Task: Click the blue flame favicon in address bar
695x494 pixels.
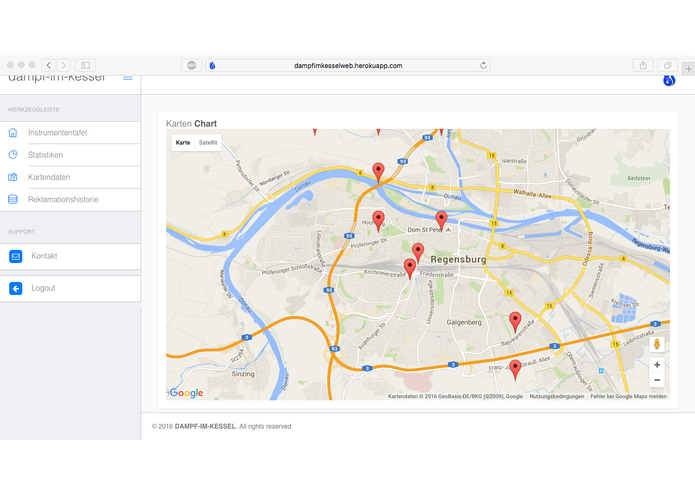Action: (212, 66)
